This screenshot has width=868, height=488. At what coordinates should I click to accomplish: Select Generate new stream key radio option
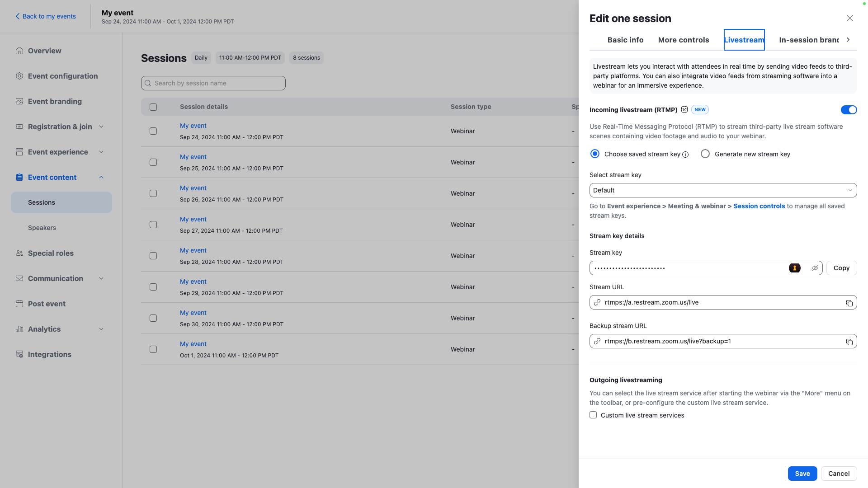705,154
